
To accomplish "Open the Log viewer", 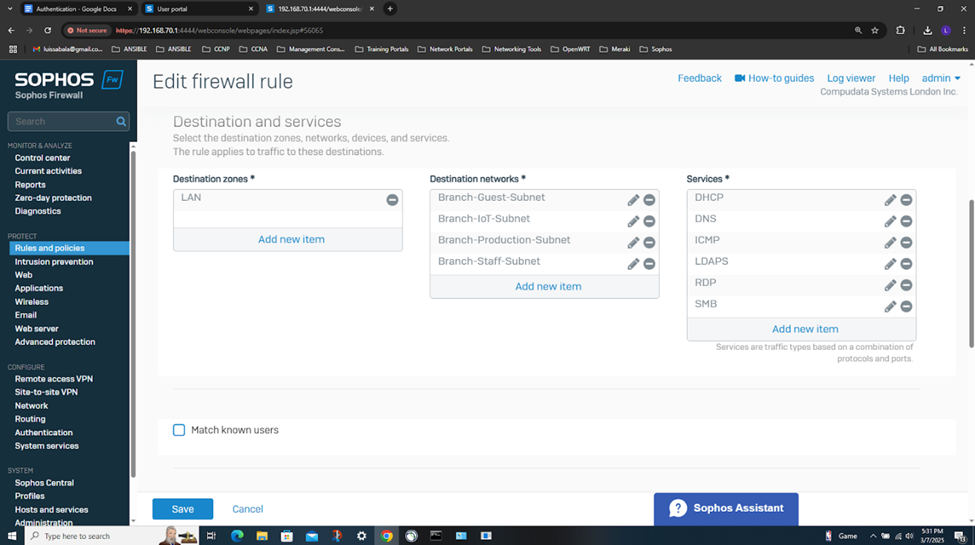I will [x=851, y=78].
